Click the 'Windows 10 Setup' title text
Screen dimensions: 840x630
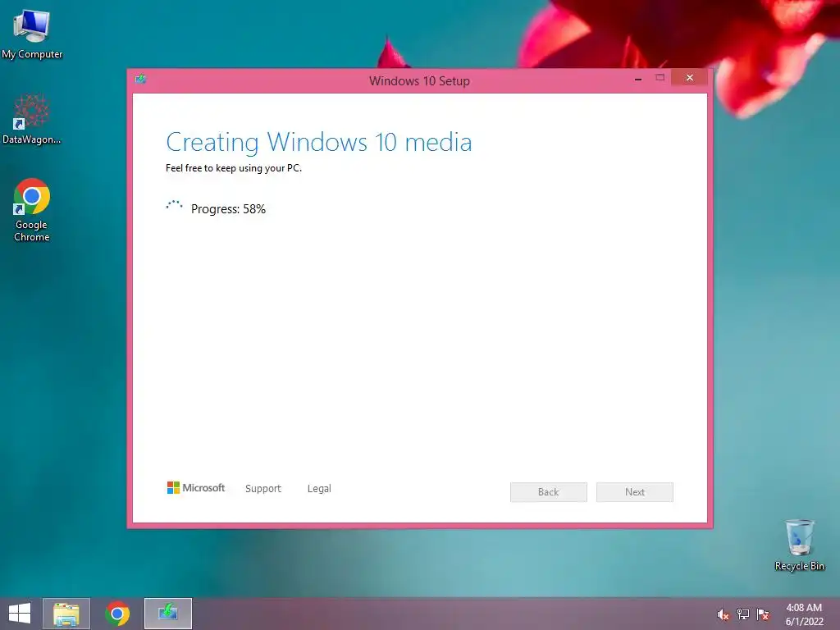click(x=419, y=81)
